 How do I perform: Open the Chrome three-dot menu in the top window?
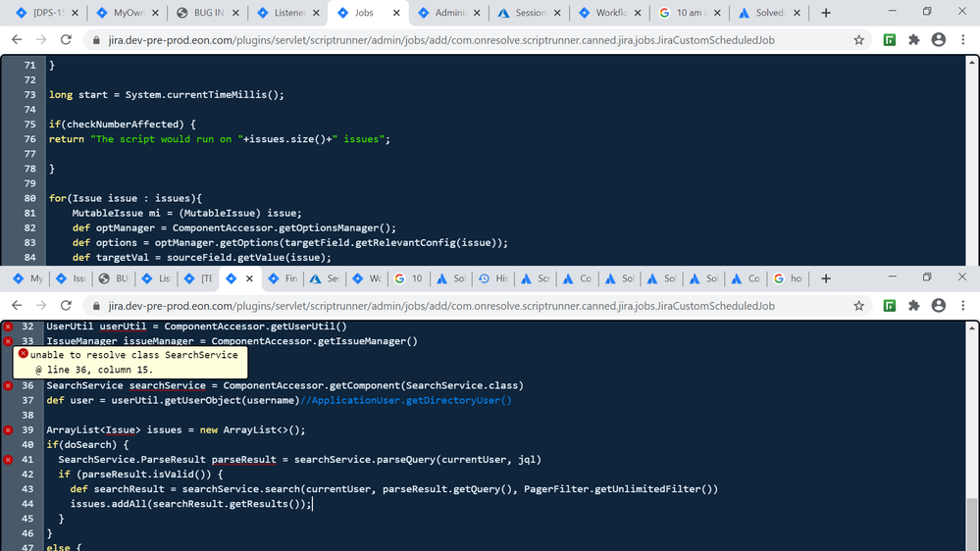coord(963,40)
